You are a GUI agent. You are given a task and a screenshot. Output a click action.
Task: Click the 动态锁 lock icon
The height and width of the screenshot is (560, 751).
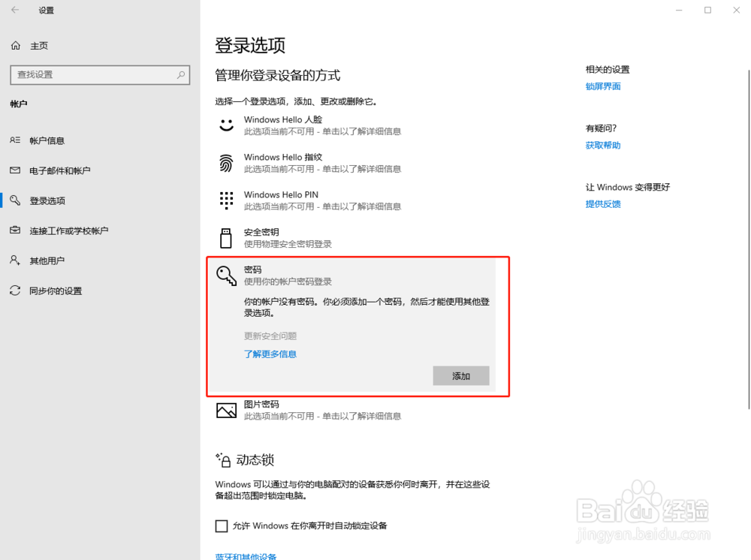(223, 460)
